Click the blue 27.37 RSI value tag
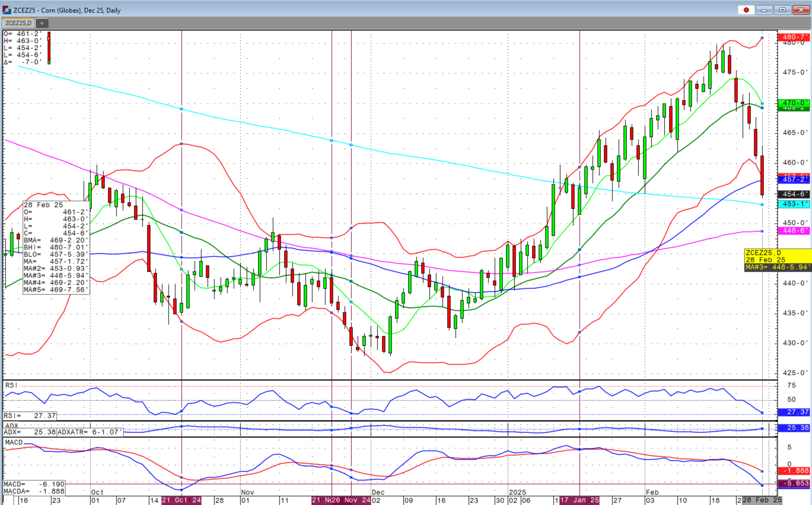Screen dimensions: 812x505 tap(793, 412)
